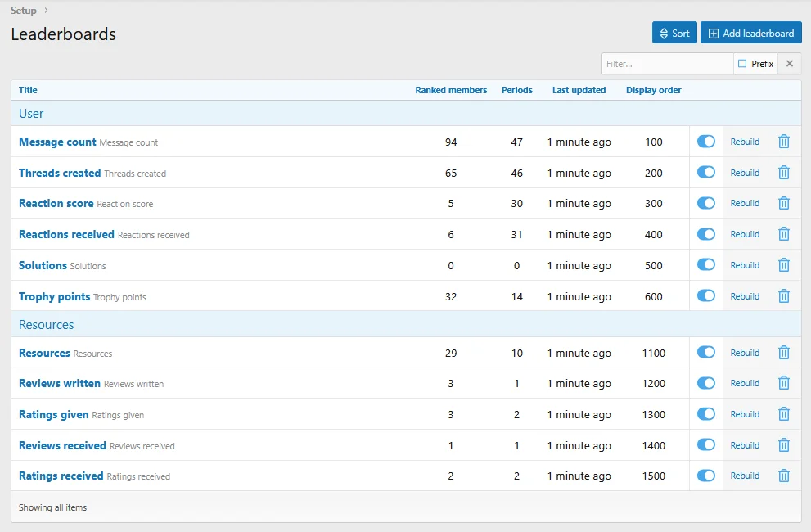Click ranked members value 94
This screenshot has width=811, height=532.
tap(451, 142)
